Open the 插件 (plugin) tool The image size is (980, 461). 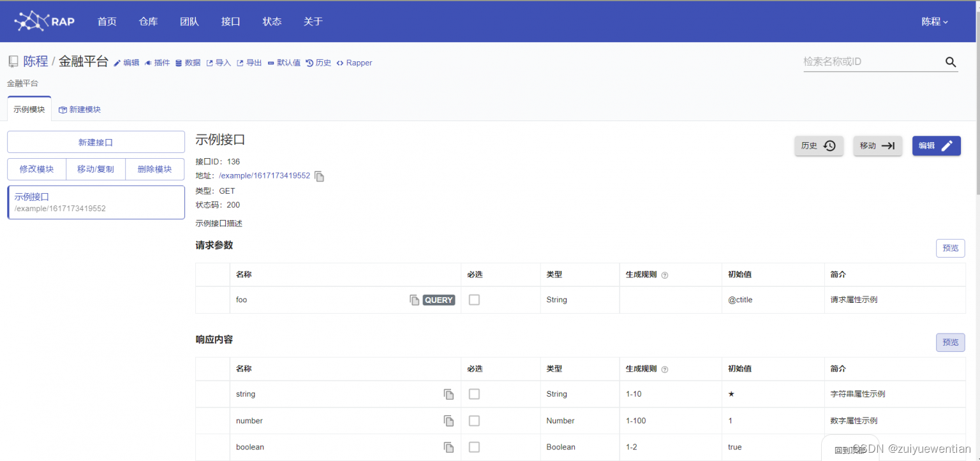coord(157,62)
